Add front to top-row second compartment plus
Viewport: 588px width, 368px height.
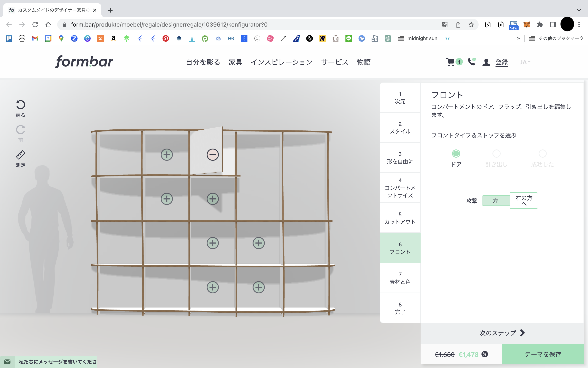(167, 155)
